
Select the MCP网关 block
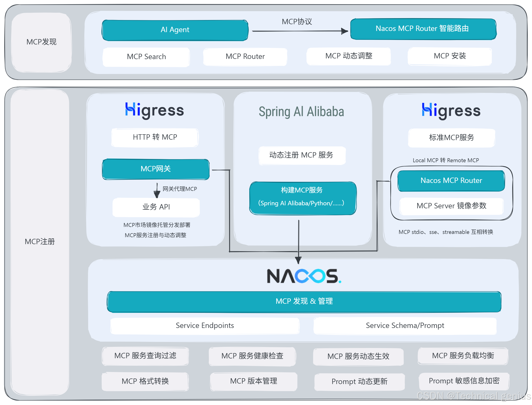click(x=156, y=169)
